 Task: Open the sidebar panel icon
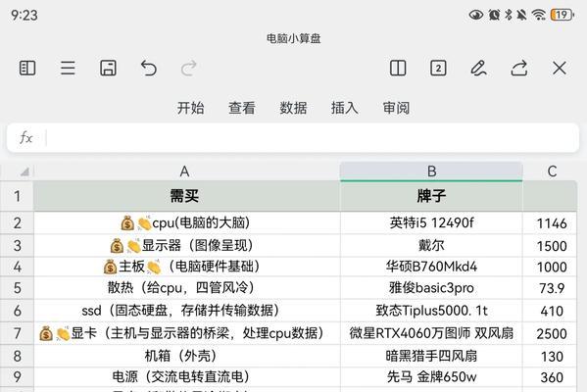tap(27, 69)
